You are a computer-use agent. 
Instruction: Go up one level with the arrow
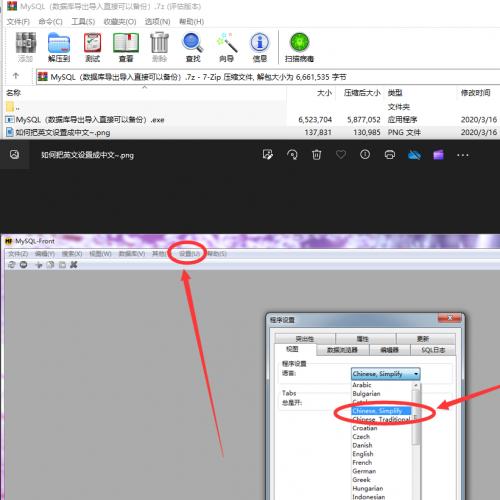[16, 76]
